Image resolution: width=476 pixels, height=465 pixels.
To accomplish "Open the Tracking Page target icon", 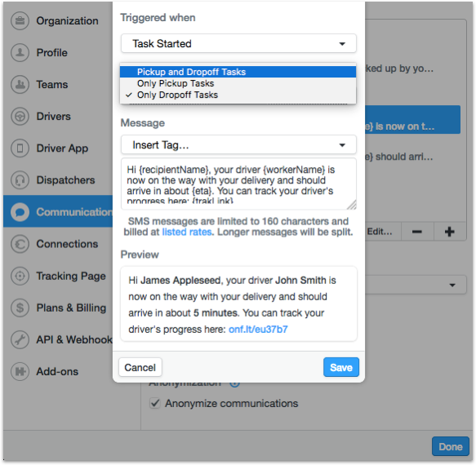I will 20,276.
